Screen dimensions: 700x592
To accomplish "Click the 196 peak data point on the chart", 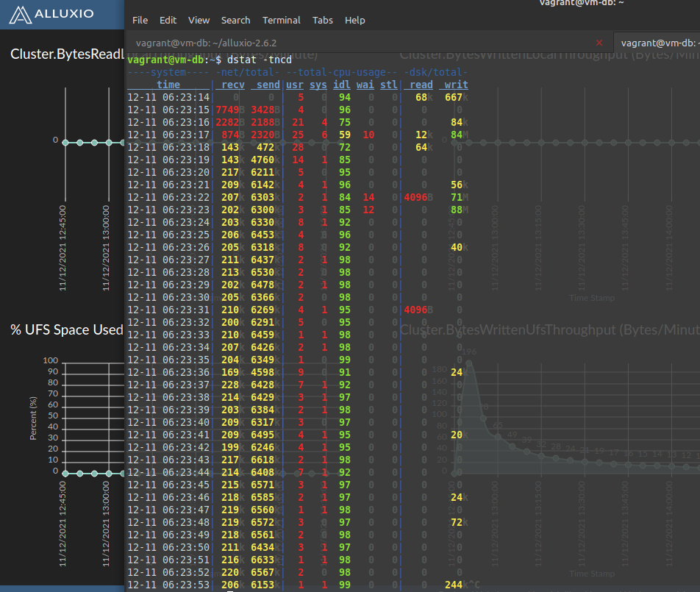I will coord(469,363).
